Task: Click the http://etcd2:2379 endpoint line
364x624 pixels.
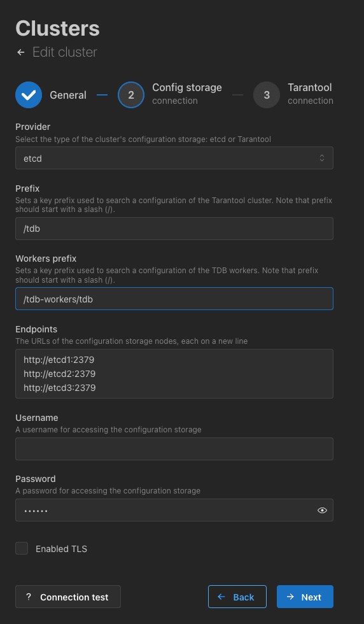Action: (59, 374)
